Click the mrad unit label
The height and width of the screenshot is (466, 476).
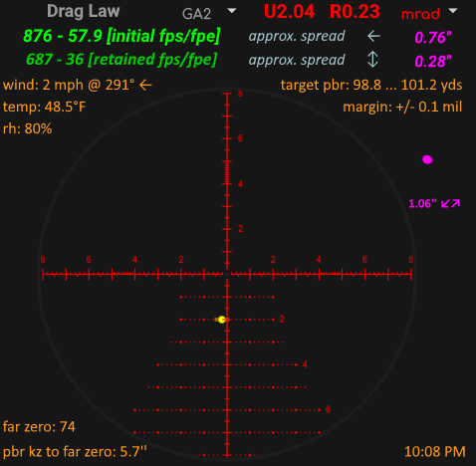point(420,14)
